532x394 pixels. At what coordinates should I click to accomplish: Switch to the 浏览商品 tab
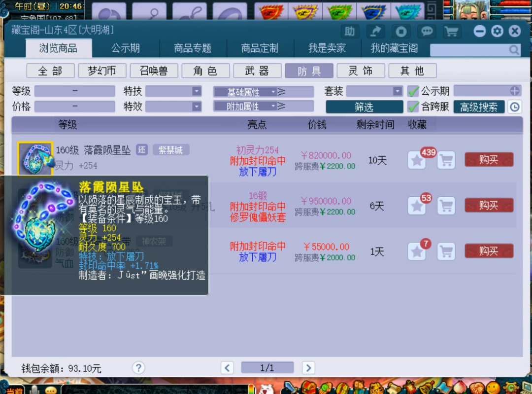tap(58, 48)
